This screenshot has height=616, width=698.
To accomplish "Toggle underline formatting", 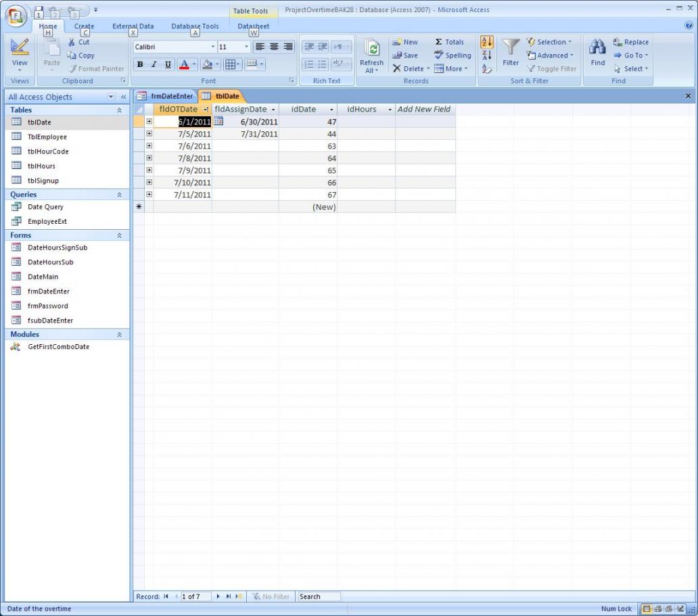I will click(x=168, y=64).
